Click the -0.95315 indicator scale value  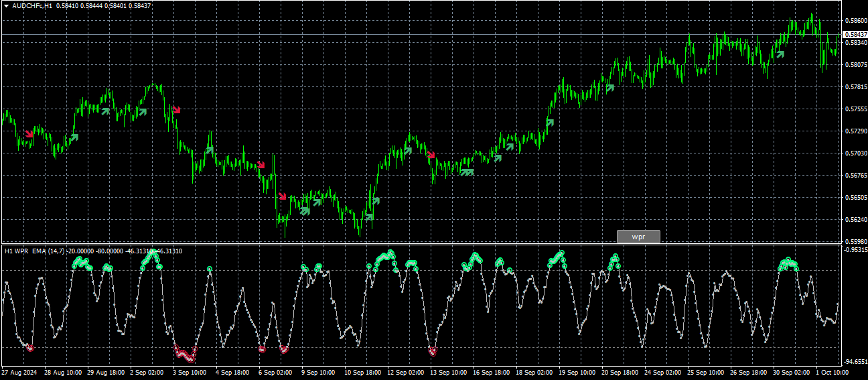point(855,249)
